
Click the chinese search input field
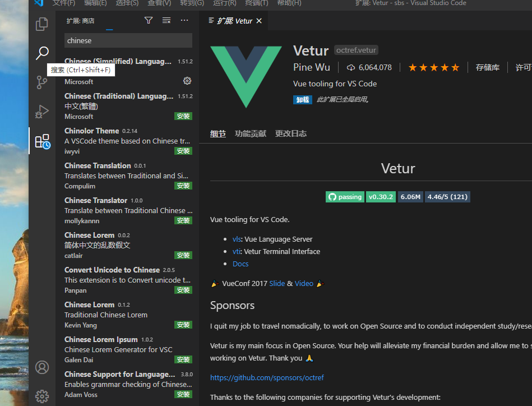pyautogui.click(x=128, y=40)
